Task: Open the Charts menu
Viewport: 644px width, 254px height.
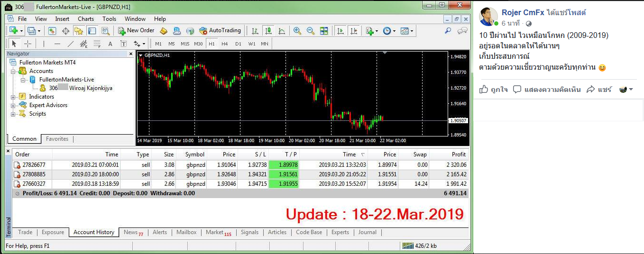Action: pyautogui.click(x=86, y=19)
